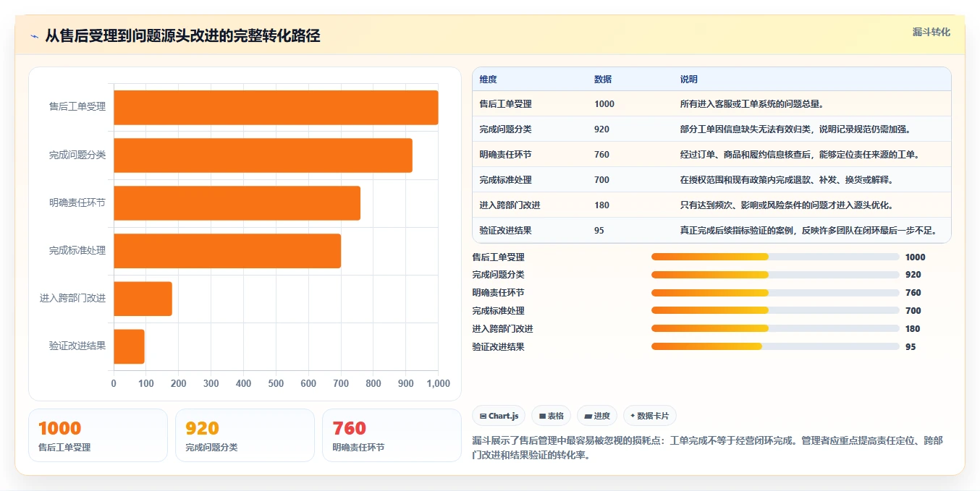Click description 所有进入客服或工单系统的问题总量

tap(752, 104)
